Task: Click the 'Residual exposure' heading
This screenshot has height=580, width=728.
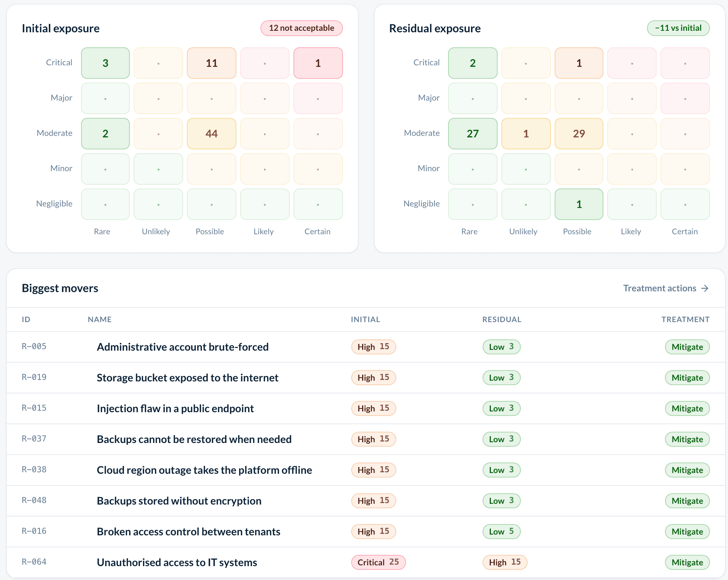Action: (x=435, y=29)
